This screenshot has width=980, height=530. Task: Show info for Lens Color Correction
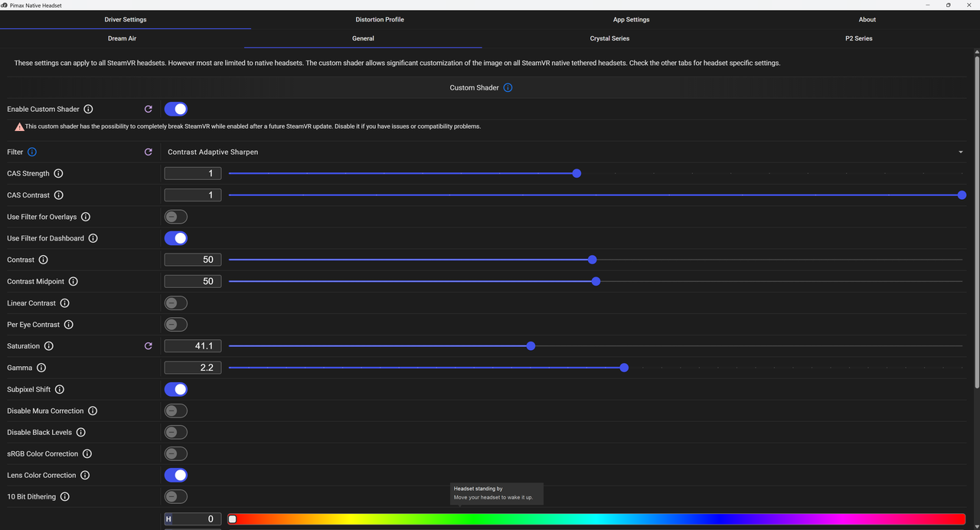coord(85,475)
